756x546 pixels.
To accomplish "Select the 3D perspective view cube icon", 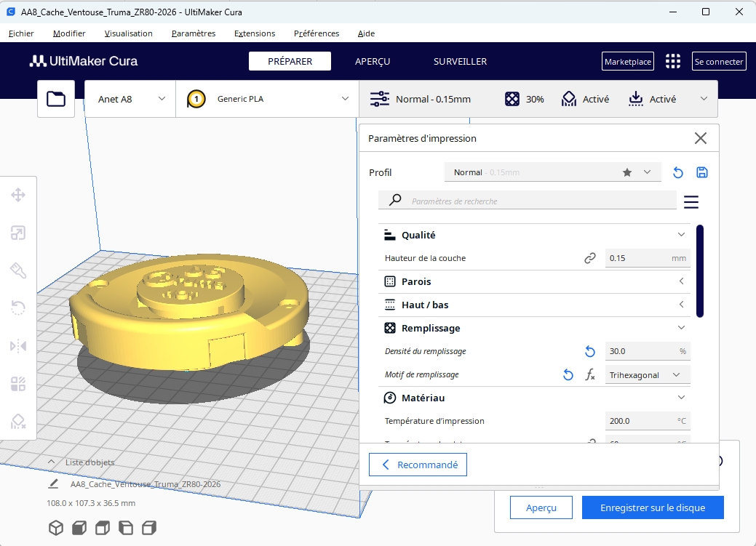I will point(56,528).
